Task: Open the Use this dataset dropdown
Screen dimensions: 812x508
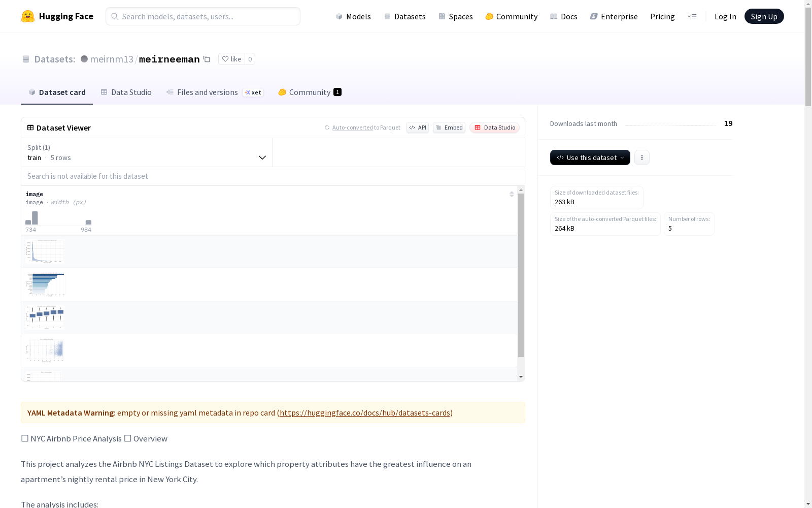Action: tap(590, 157)
